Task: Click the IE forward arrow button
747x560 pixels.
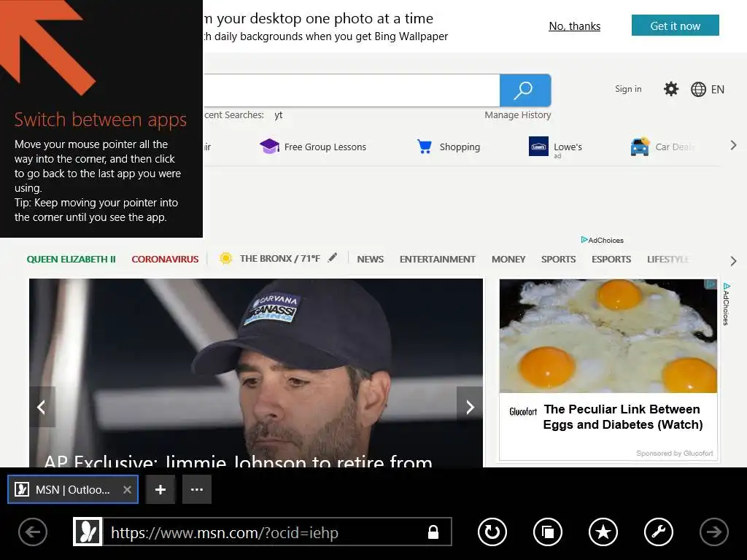Action: tap(713, 532)
